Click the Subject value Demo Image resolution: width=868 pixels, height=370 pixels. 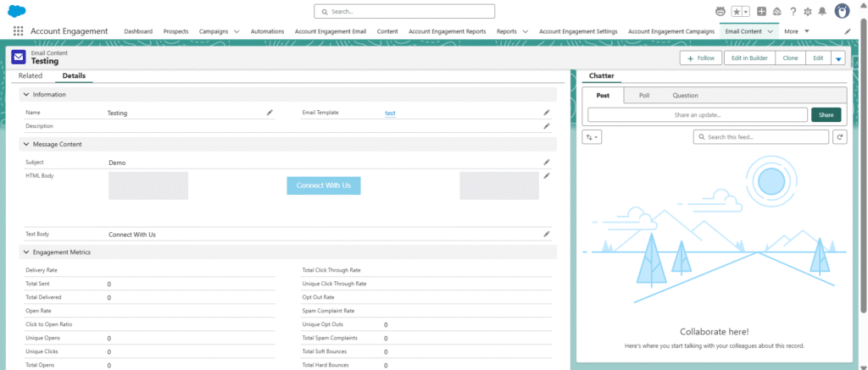tap(117, 163)
